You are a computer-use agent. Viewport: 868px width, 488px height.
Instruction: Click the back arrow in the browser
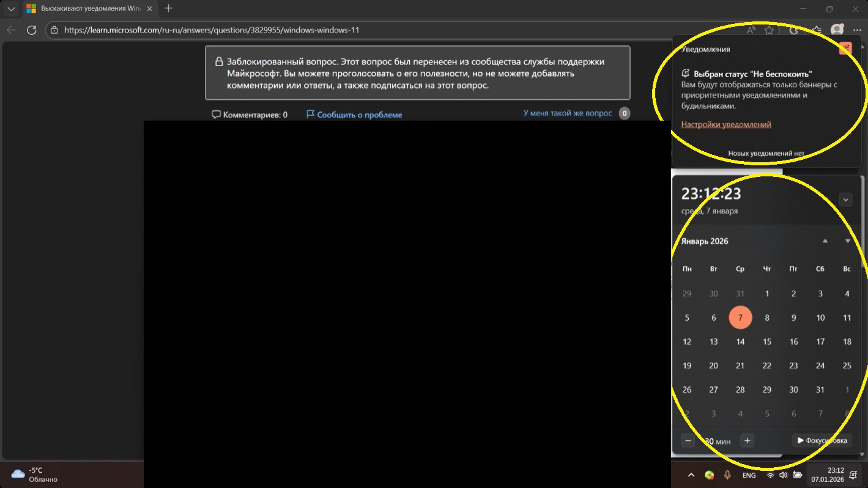(x=11, y=29)
